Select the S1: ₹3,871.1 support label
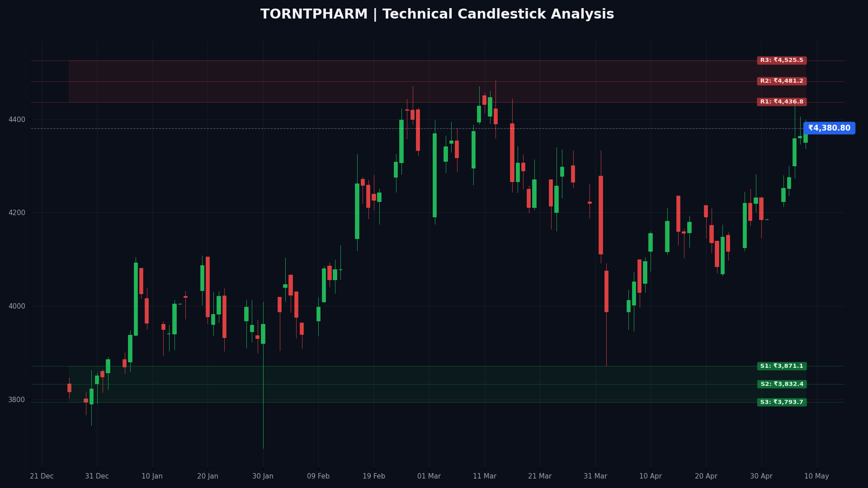868x488 pixels. coord(782,366)
